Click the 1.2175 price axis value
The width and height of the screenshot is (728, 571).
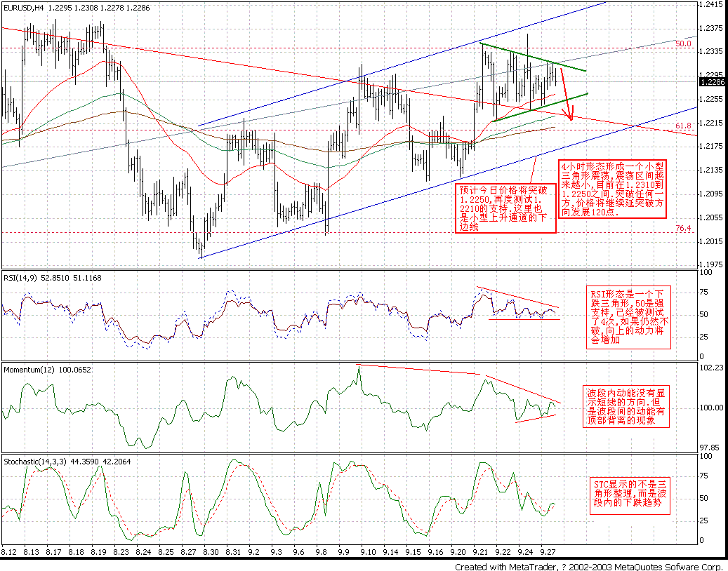point(712,146)
